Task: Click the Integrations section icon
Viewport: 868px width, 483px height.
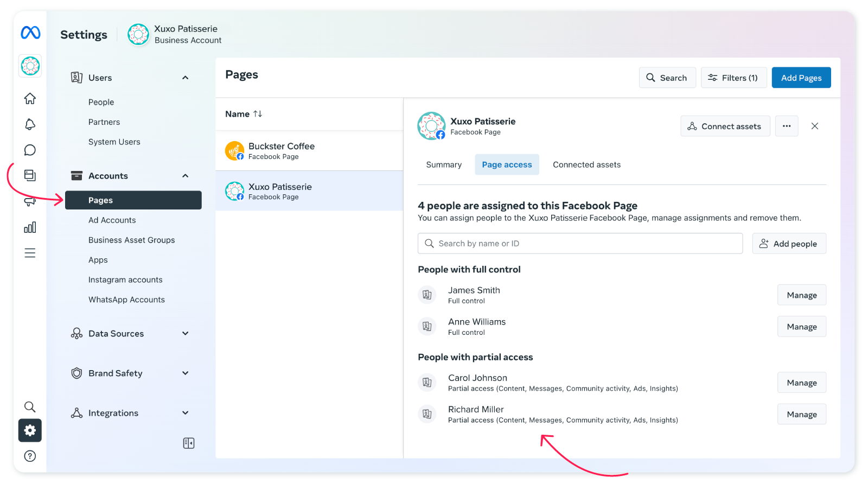Action: pyautogui.click(x=77, y=413)
